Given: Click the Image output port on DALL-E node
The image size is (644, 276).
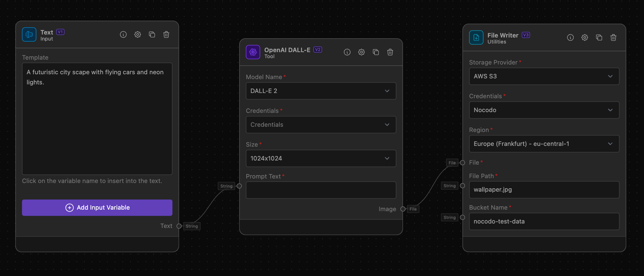Looking at the screenshot, I should [x=403, y=209].
